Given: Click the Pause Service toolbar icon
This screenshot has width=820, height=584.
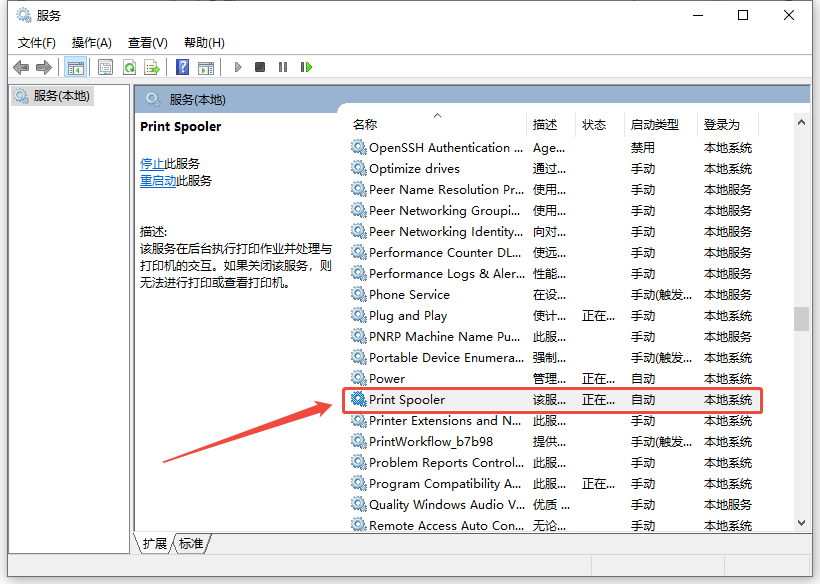Looking at the screenshot, I should pos(283,67).
